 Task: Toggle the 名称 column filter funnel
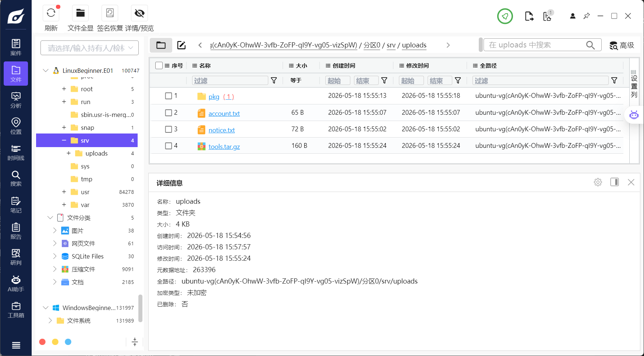pyautogui.click(x=274, y=80)
